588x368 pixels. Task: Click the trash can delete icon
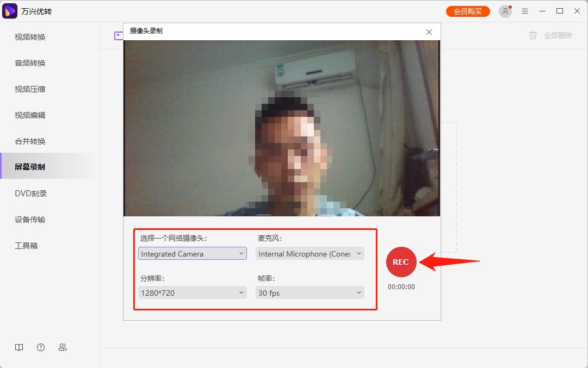[x=533, y=35]
